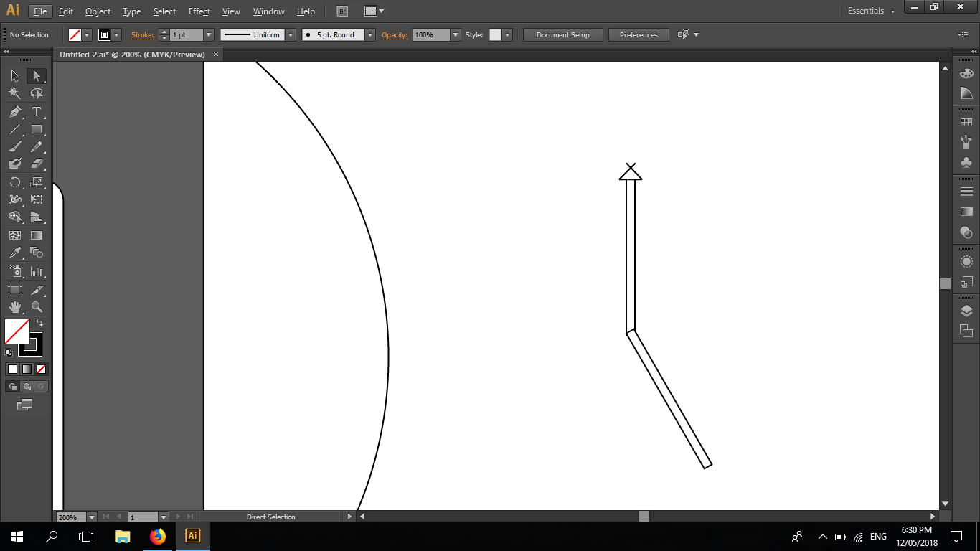980x551 pixels.
Task: Open the 5 pt. Round brush dropdown
Action: coord(370,34)
